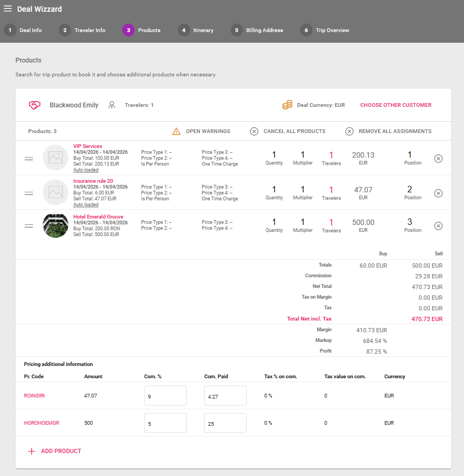Edit Com. Paid field for HOROHOEMGR
This screenshot has height=476, width=464.
coord(225,423)
